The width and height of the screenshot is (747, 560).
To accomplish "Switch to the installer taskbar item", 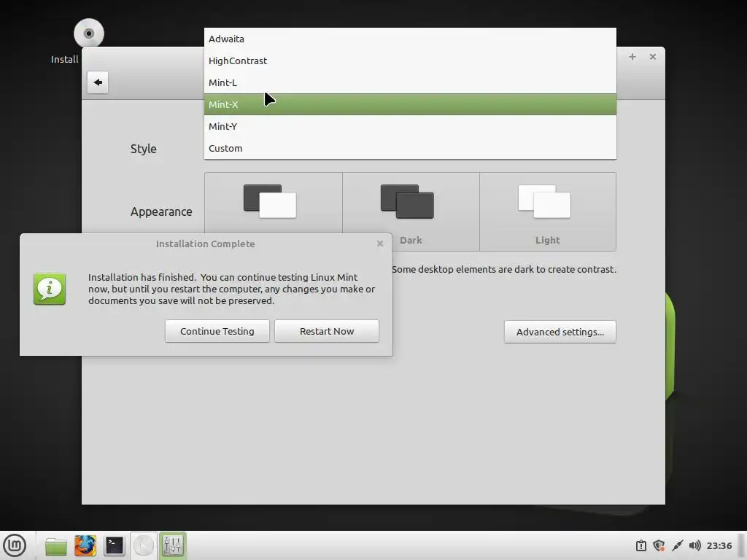I will pyautogui.click(x=144, y=545).
